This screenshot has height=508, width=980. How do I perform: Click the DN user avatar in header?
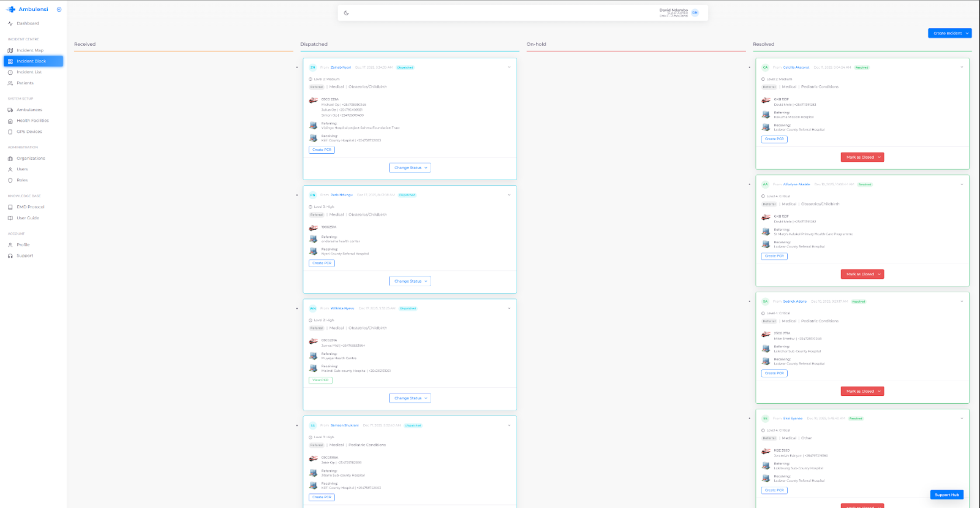(x=695, y=13)
